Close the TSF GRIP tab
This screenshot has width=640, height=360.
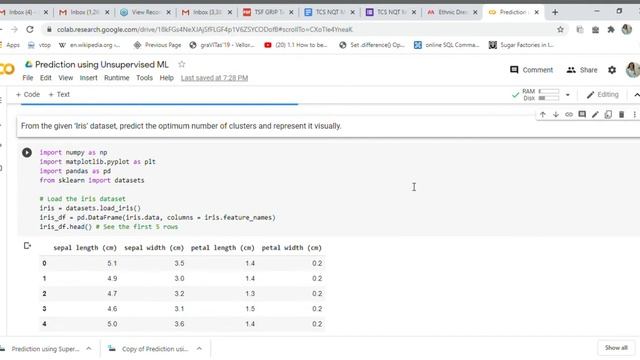point(291,12)
